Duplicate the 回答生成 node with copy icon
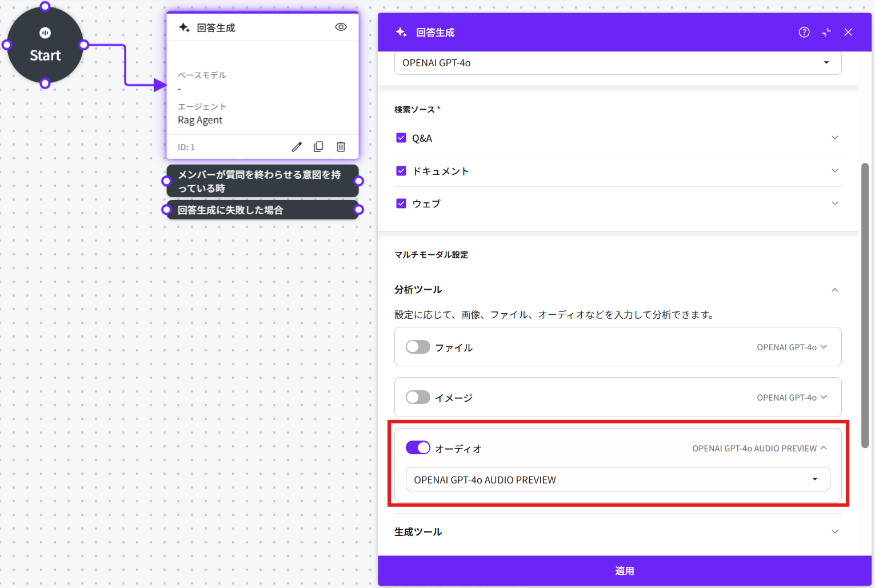 [x=318, y=147]
